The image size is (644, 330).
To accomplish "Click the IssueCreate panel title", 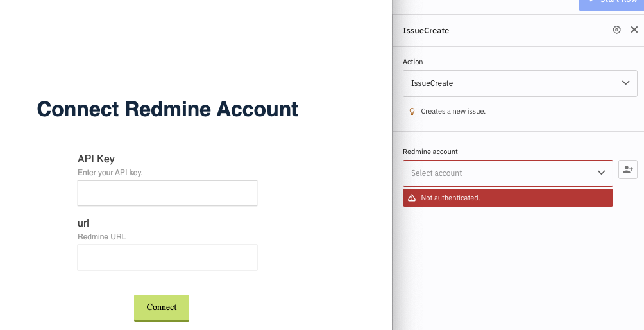I will (x=426, y=30).
